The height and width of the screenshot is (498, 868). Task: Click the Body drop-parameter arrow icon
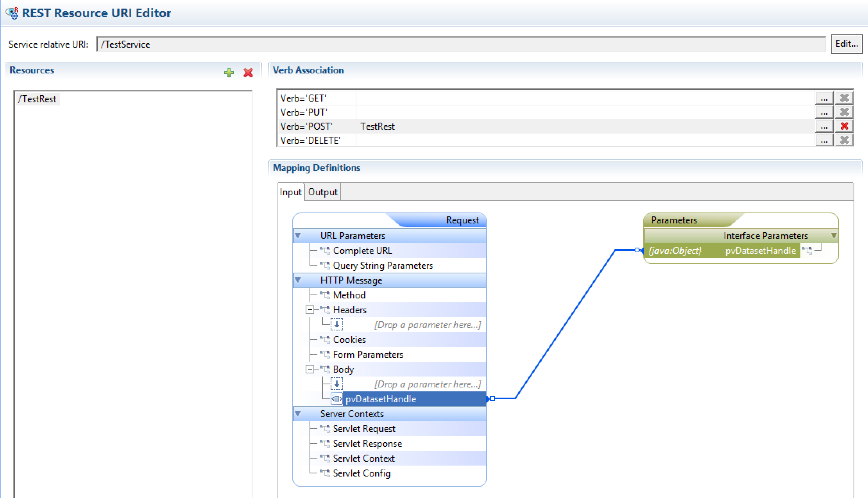tap(337, 384)
